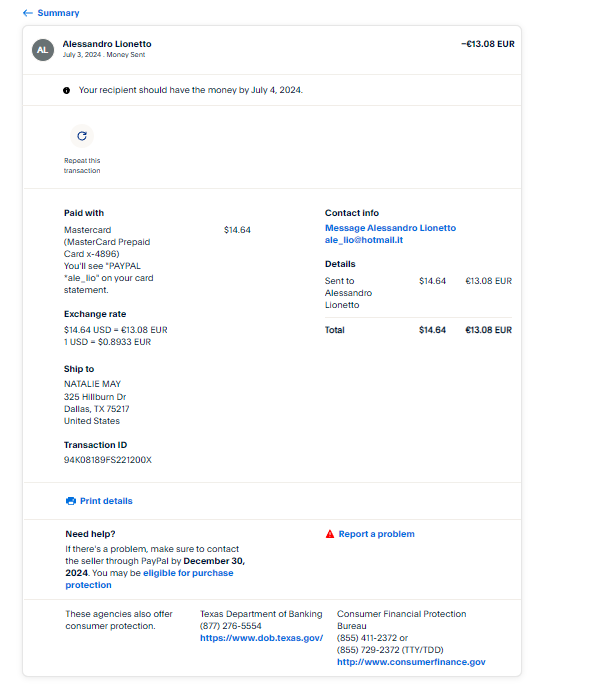Image resolution: width=611 pixels, height=688 pixels.
Task: Click 'Sent to Alessandro Lionetto' in Details
Action: [x=348, y=293]
